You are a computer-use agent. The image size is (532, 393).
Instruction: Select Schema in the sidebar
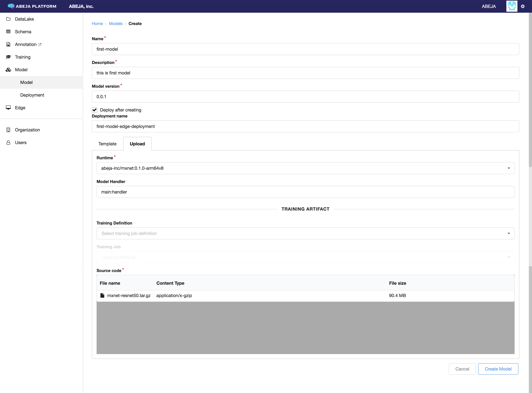(41, 32)
